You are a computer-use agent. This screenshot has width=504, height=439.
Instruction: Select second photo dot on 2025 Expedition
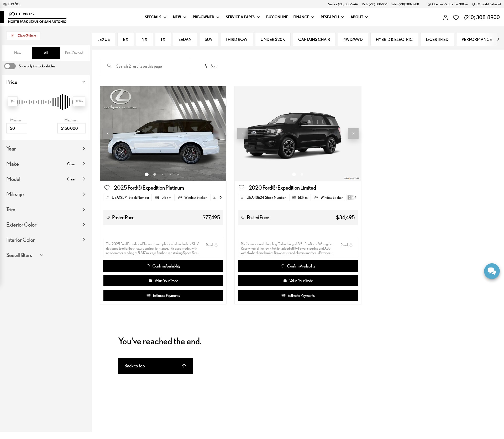coord(155,174)
